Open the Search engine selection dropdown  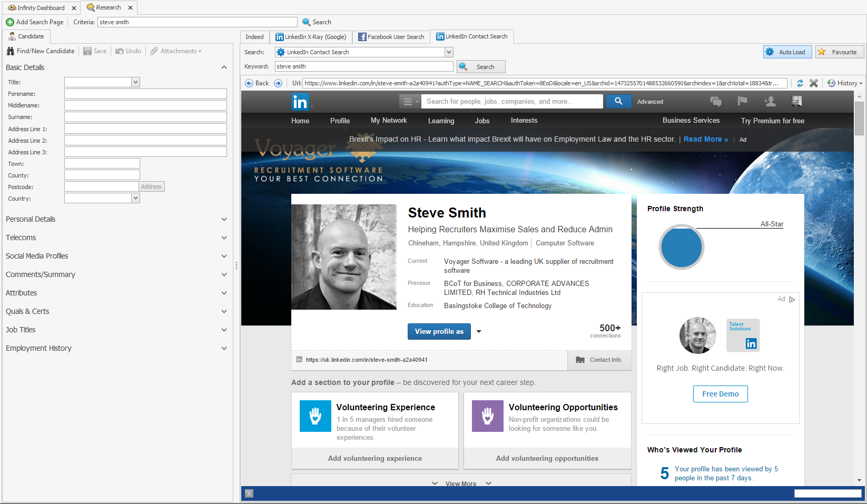click(449, 52)
